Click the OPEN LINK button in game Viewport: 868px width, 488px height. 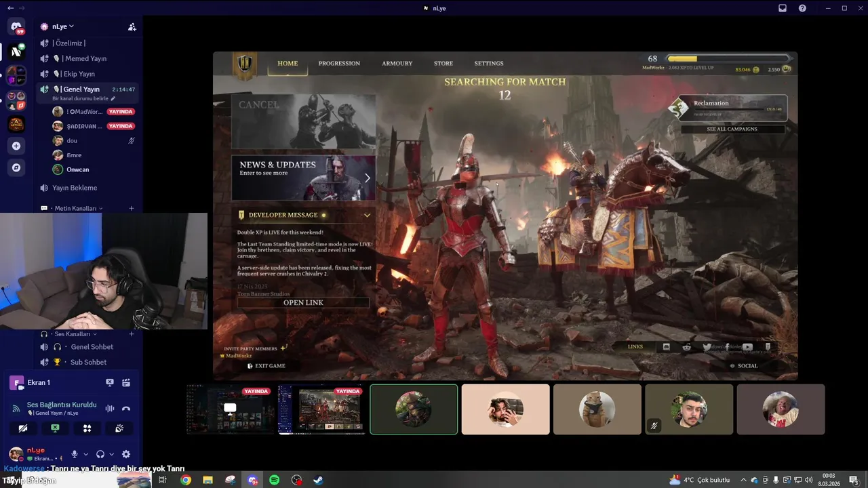[303, 302]
